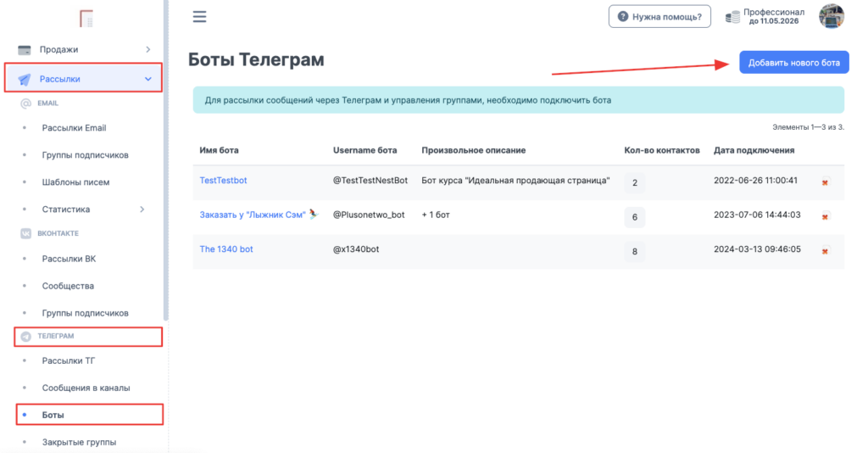This screenshot has height=453, width=868.
Task: Open Рассылки Email menu item
Action: coord(74,128)
